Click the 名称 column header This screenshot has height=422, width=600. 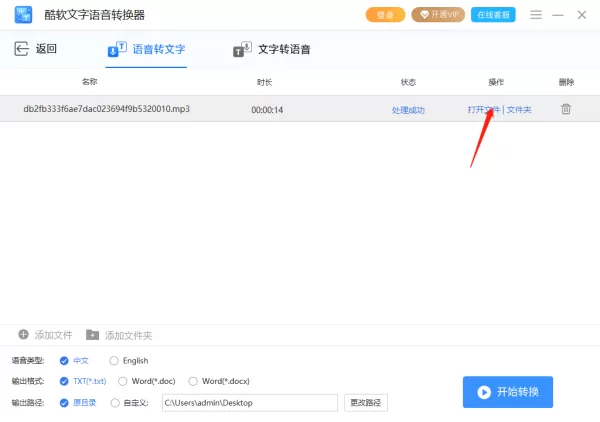(90, 82)
